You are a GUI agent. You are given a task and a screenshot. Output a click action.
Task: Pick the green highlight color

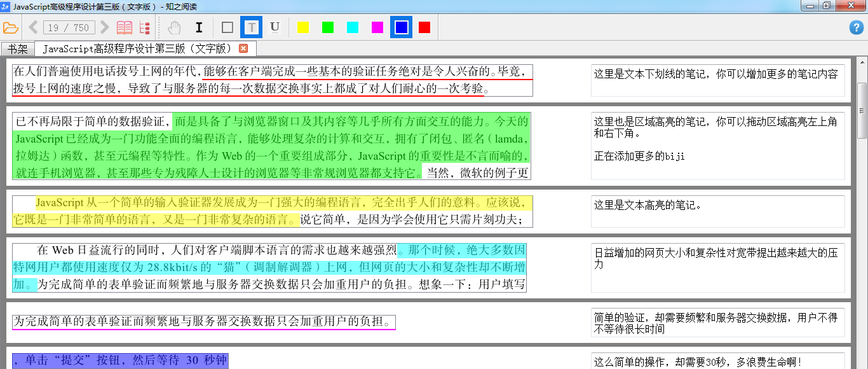(x=328, y=27)
